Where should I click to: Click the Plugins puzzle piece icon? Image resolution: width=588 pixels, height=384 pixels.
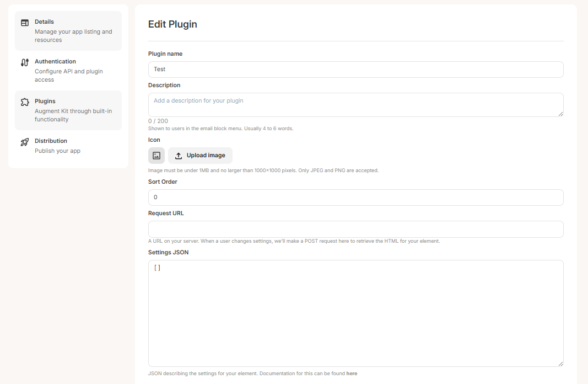25,102
